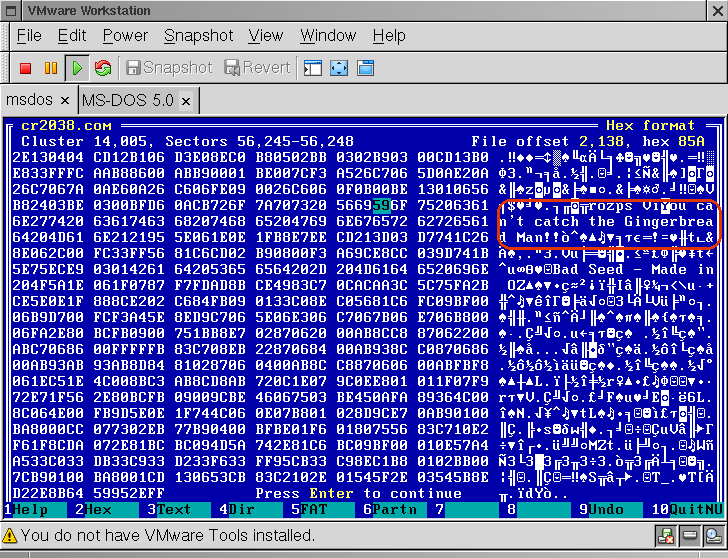Click hex value 64204D61
Viewport: 728px width, 558px height.
48,237
